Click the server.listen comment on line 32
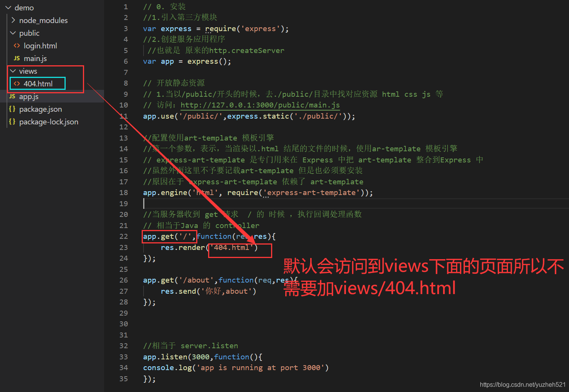Image resolution: width=569 pixels, height=392 pixels. pyautogui.click(x=190, y=346)
